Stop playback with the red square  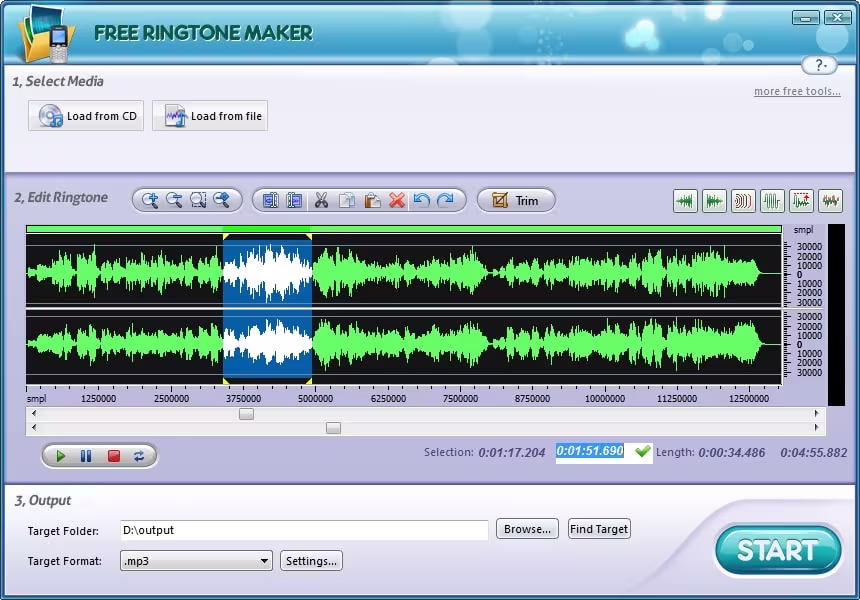point(114,456)
